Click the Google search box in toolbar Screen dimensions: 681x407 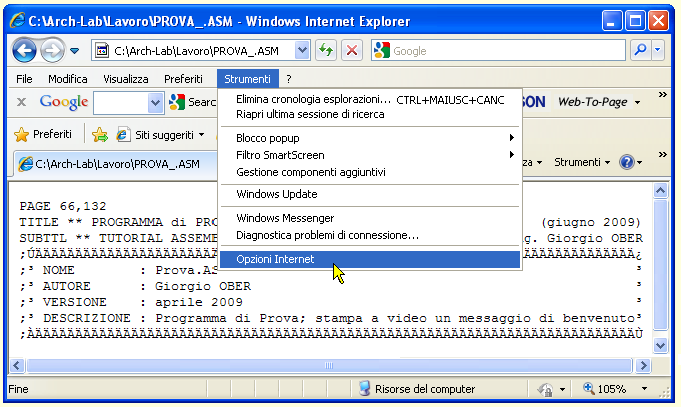click(x=498, y=50)
